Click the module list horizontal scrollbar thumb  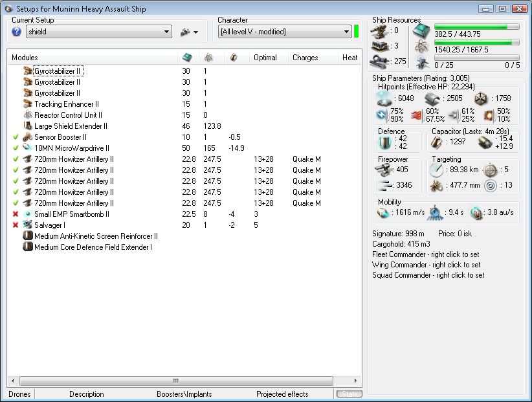coord(176,381)
